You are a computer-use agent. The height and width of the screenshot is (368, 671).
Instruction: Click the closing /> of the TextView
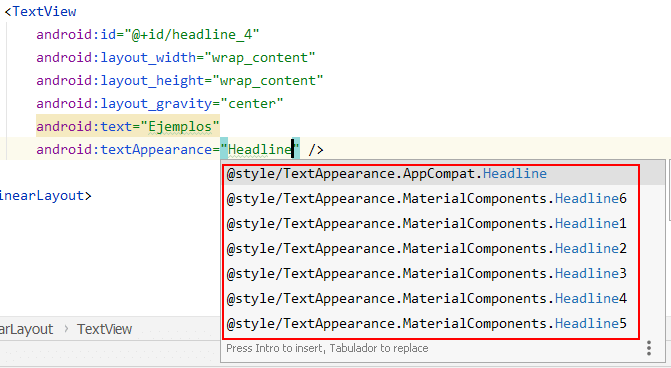click(x=316, y=150)
